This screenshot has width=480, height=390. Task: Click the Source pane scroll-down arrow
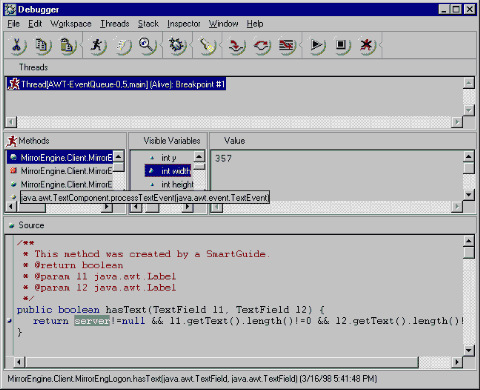click(x=469, y=350)
